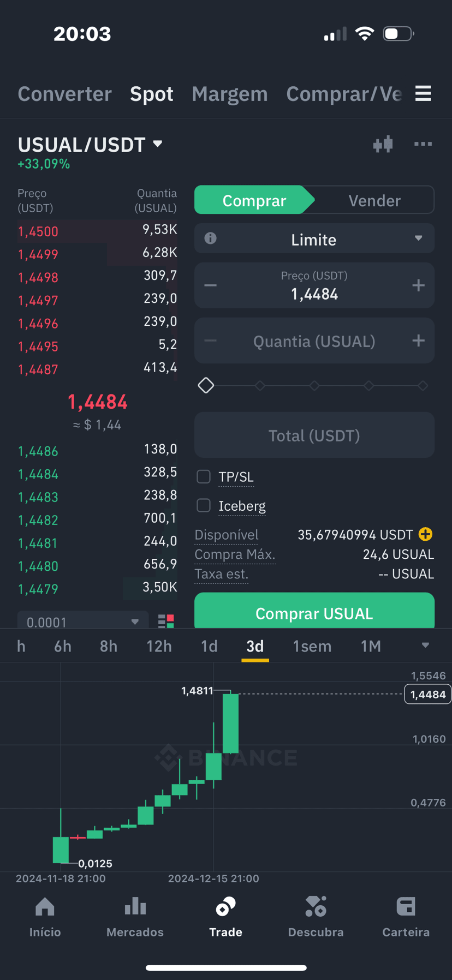The height and width of the screenshot is (980, 452).
Task: Increase price with the plus icon
Action: [418, 285]
